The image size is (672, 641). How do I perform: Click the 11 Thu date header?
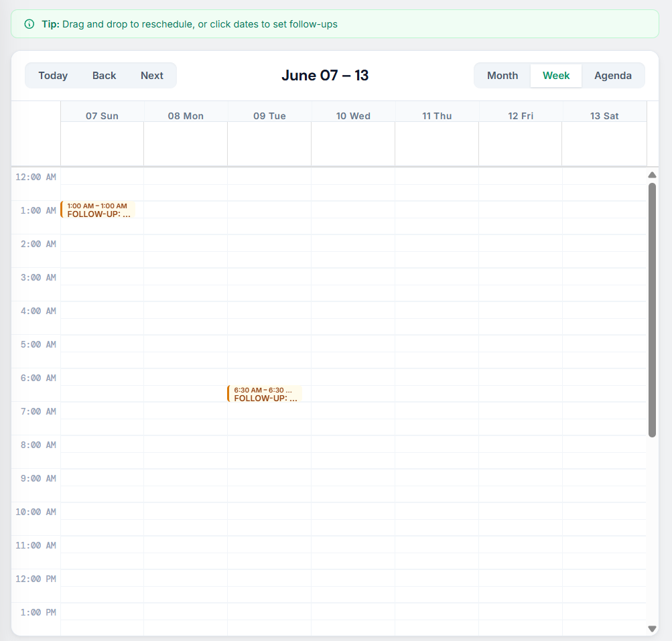[x=437, y=116]
